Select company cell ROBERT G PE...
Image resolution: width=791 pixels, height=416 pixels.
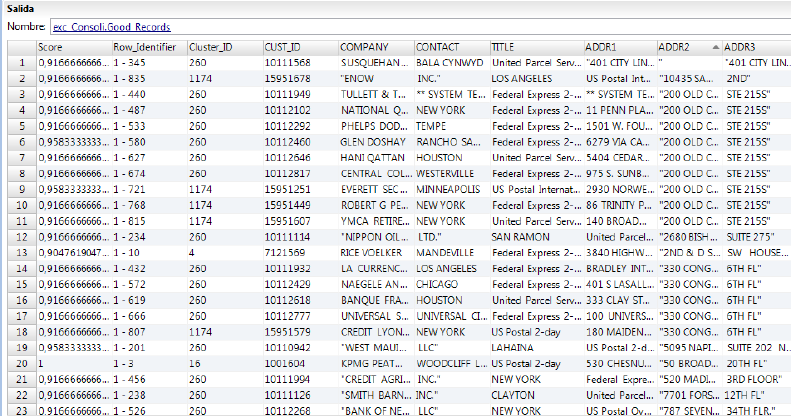[x=376, y=205]
